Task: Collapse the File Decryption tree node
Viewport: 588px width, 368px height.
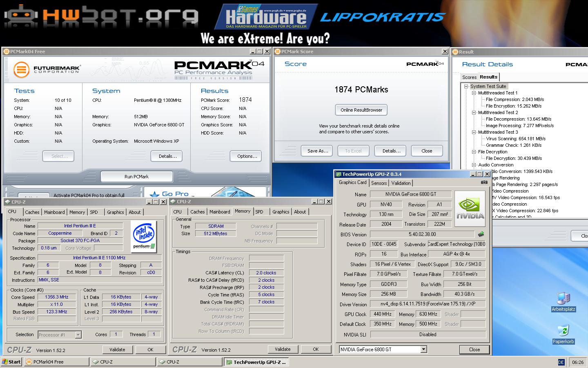Action: (x=474, y=152)
